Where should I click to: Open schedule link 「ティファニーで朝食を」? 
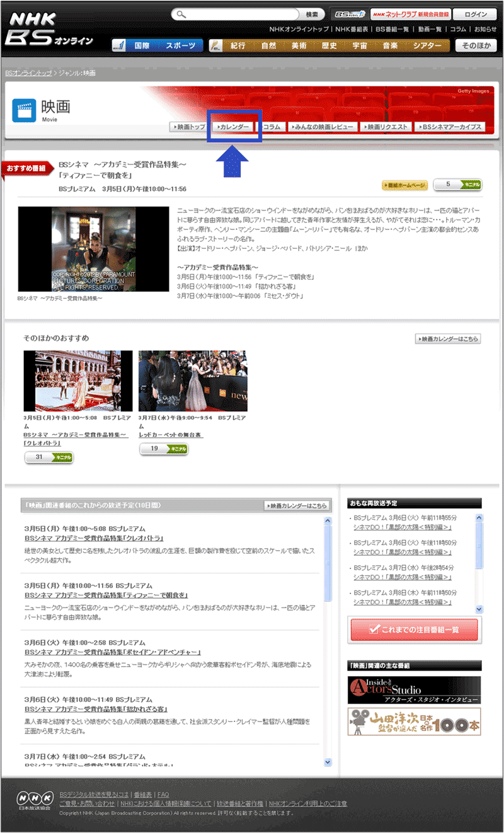click(x=106, y=595)
